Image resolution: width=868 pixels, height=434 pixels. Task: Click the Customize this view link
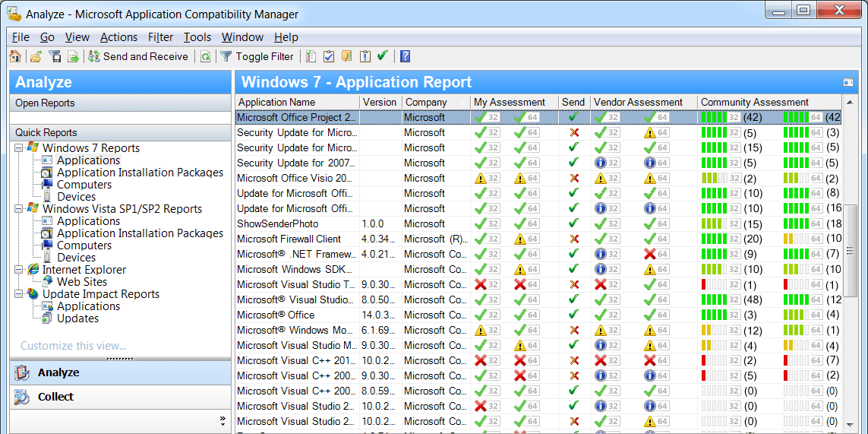(73, 346)
